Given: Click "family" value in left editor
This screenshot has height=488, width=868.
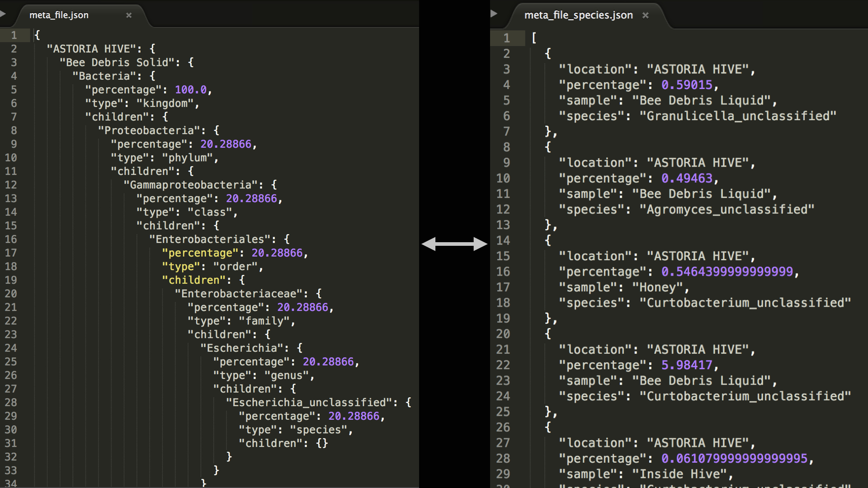Looking at the screenshot, I should click(264, 321).
